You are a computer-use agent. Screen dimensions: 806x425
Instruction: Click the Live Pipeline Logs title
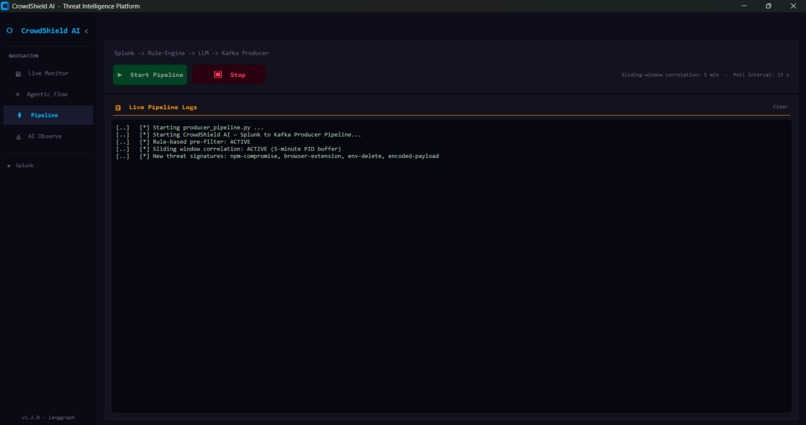[x=163, y=107]
